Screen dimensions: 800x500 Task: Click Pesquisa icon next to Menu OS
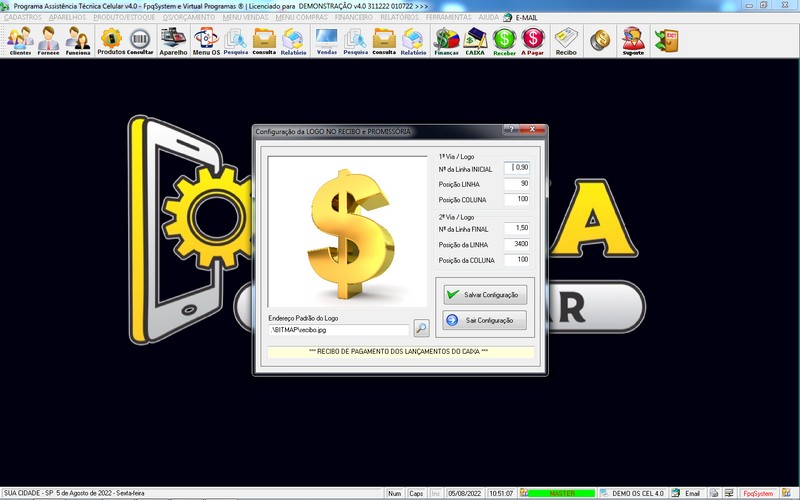click(x=236, y=41)
